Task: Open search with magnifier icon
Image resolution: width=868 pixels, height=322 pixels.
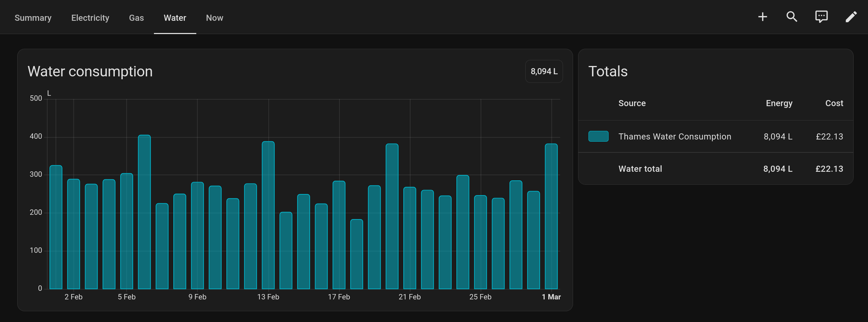Action: pyautogui.click(x=792, y=17)
